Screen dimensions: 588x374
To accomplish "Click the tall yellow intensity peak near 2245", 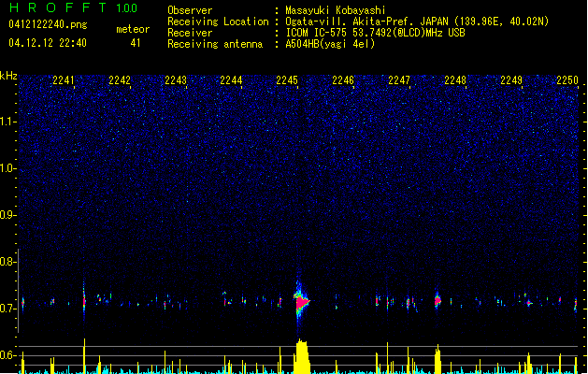I will (302, 356).
